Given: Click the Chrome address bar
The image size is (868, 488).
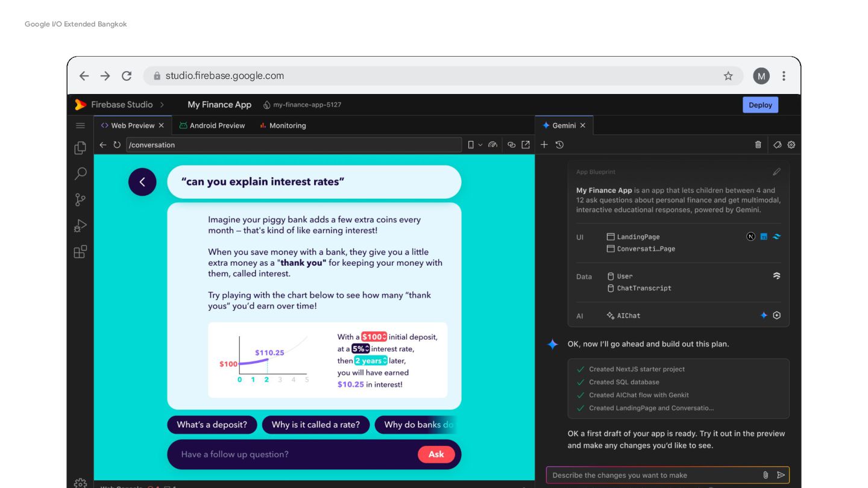Looking at the screenshot, I should [443, 76].
